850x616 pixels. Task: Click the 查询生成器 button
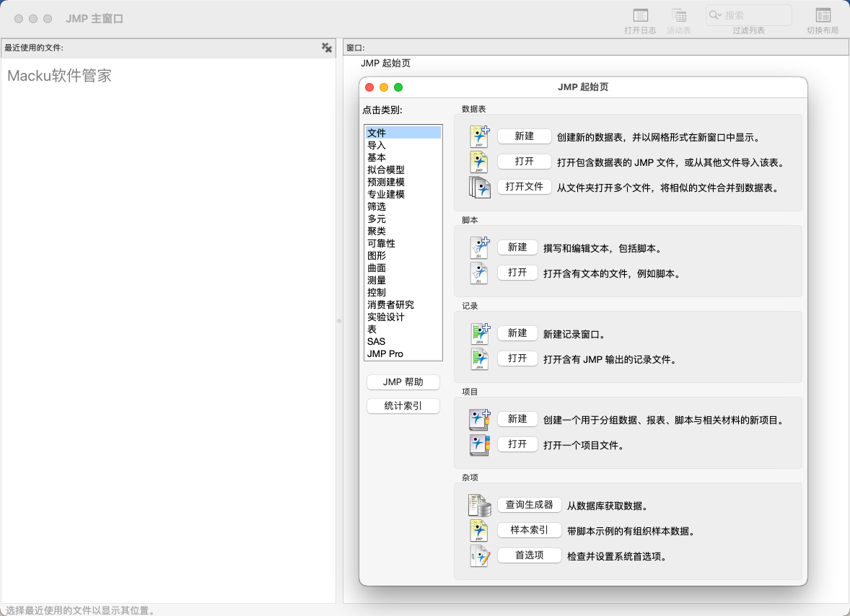click(x=529, y=505)
